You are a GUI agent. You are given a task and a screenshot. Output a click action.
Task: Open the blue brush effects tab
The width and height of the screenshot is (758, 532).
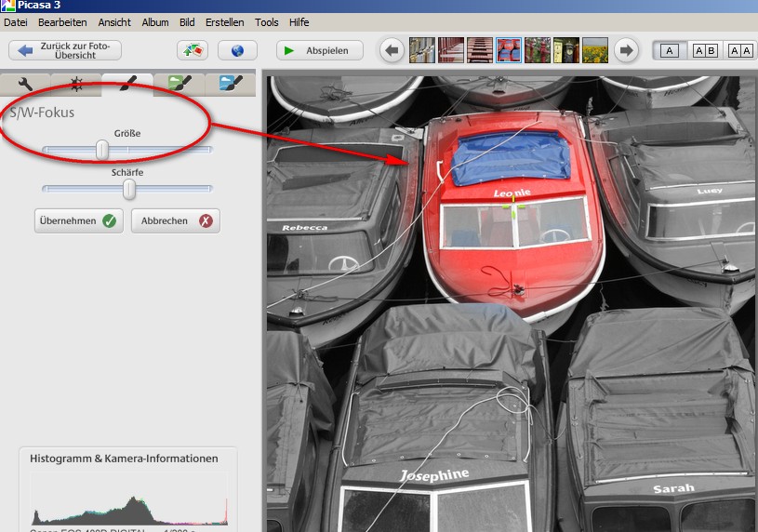(231, 85)
